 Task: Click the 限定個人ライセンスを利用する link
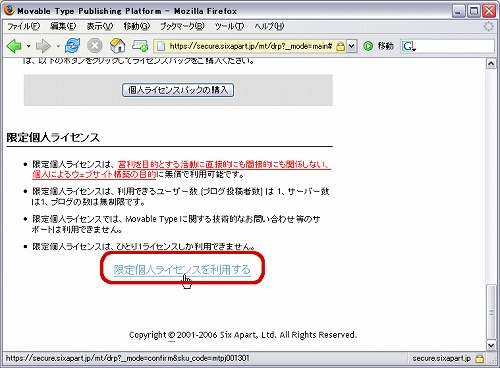coord(182,269)
